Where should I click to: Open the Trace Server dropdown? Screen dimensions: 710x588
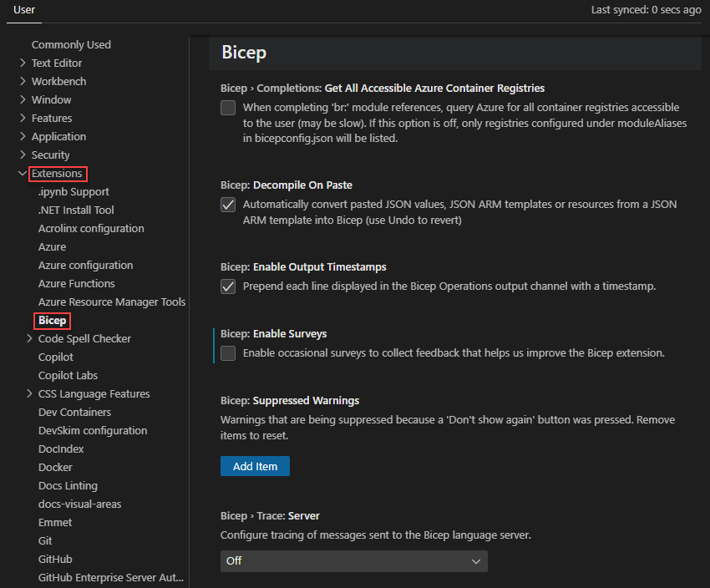[x=353, y=561]
